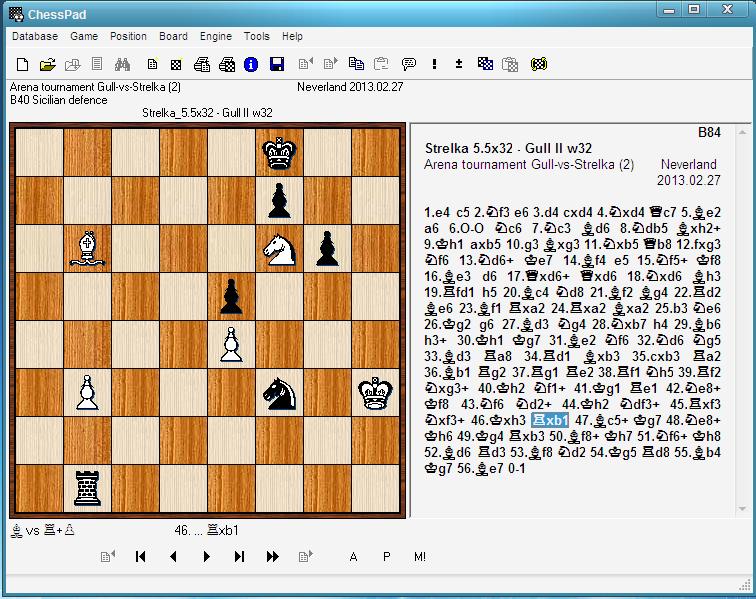Open the Engine menu
Image resolution: width=756 pixels, height=599 pixels.
tap(215, 36)
